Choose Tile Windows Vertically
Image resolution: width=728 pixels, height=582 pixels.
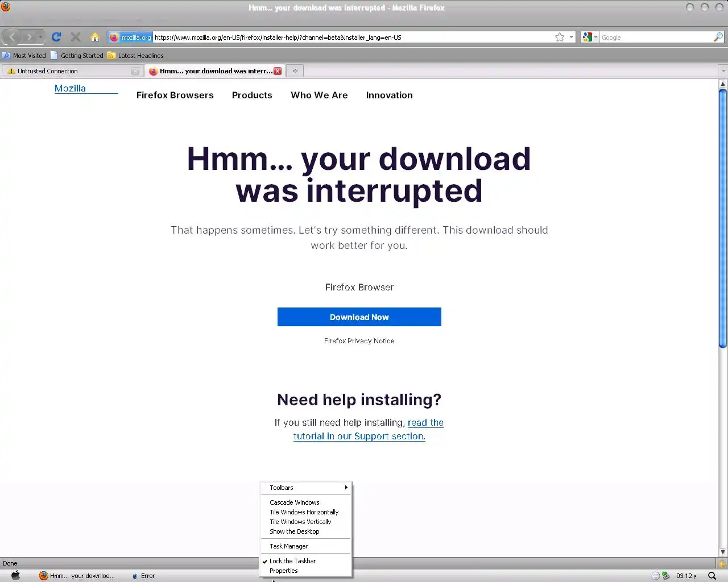(x=306, y=522)
